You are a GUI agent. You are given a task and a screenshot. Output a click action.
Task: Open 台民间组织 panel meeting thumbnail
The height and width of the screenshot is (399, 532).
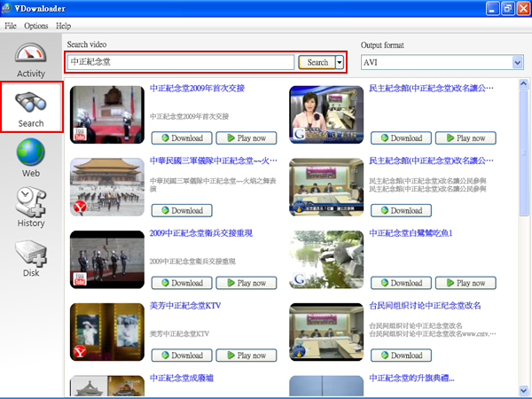[326, 332]
